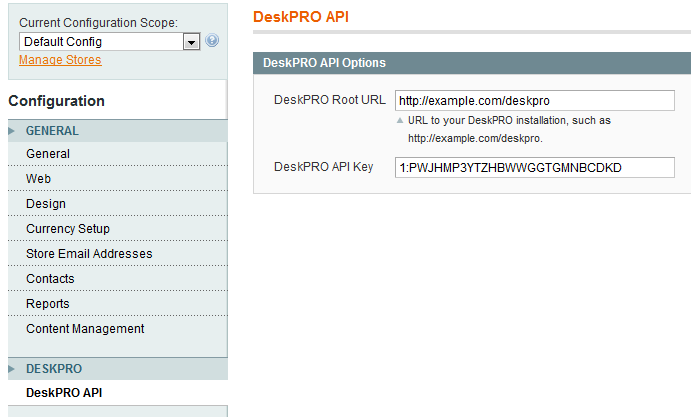Focus the DeskPRO API Key field
The height and width of the screenshot is (417, 691).
tap(535, 168)
